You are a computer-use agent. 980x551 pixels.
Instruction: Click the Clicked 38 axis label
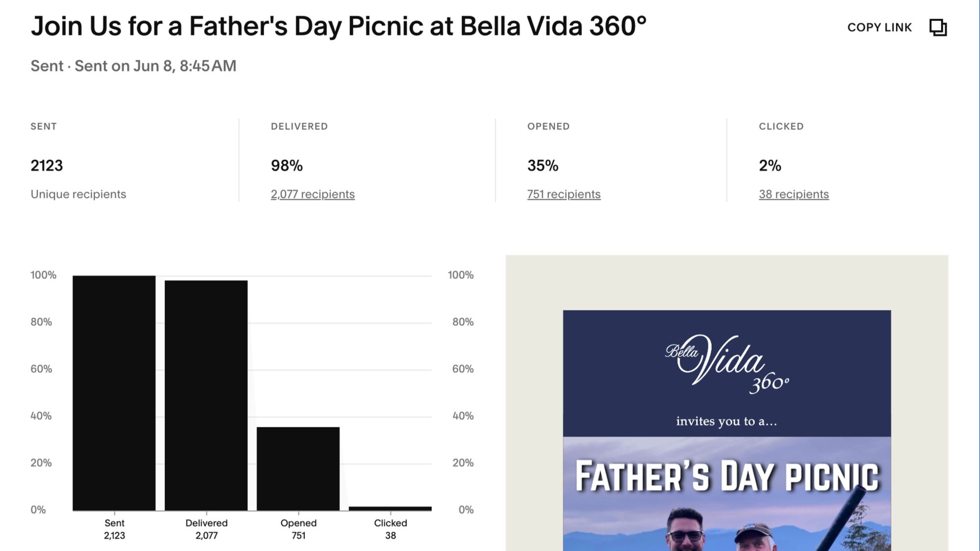tap(391, 529)
